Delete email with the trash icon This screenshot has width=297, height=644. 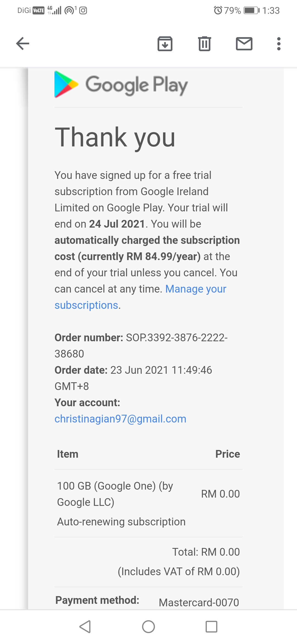click(204, 43)
